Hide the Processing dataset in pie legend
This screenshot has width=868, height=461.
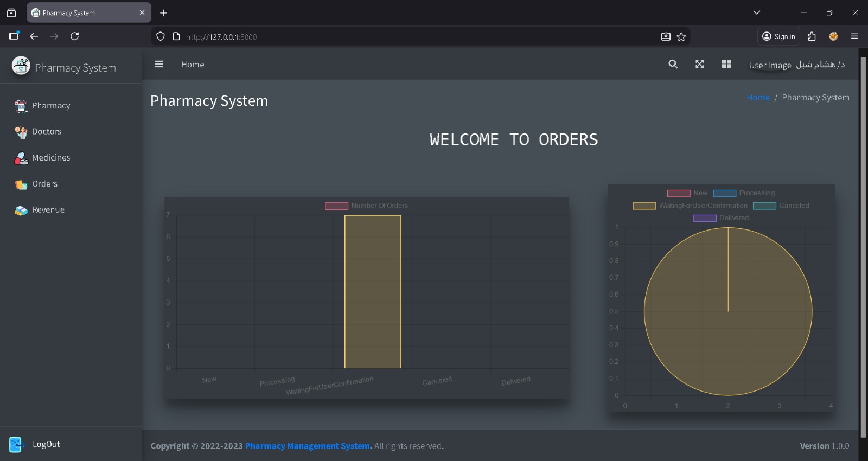744,193
